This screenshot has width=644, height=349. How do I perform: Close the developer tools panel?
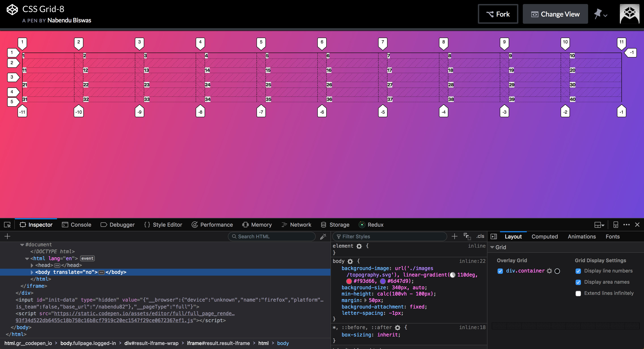click(x=637, y=225)
